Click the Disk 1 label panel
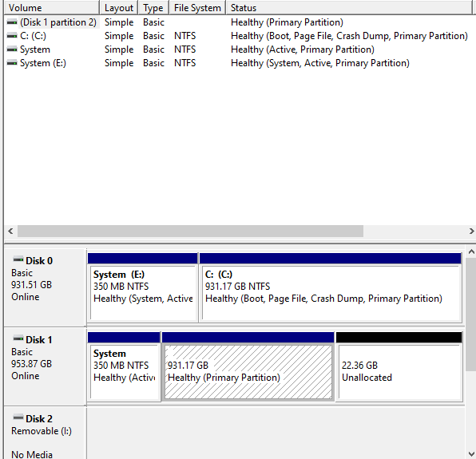 (x=46, y=366)
